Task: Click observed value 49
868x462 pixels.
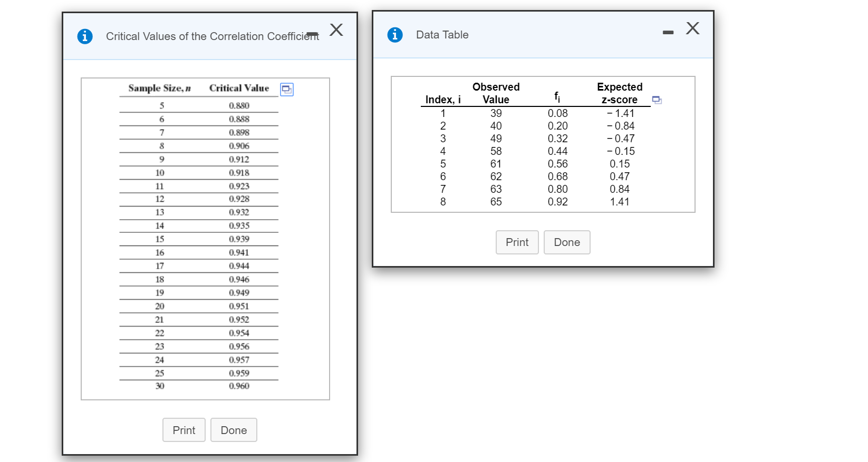Action: [496, 139]
